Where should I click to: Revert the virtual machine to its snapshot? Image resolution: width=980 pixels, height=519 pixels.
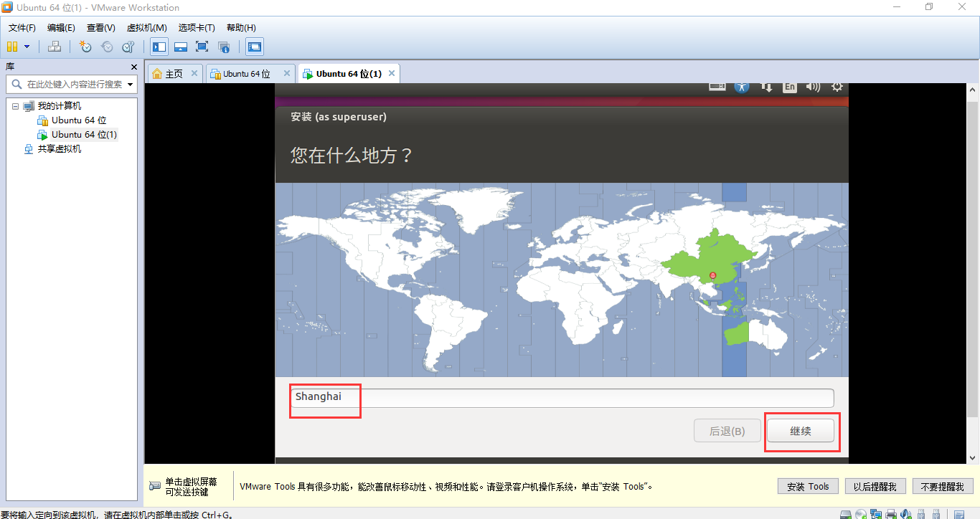click(107, 47)
